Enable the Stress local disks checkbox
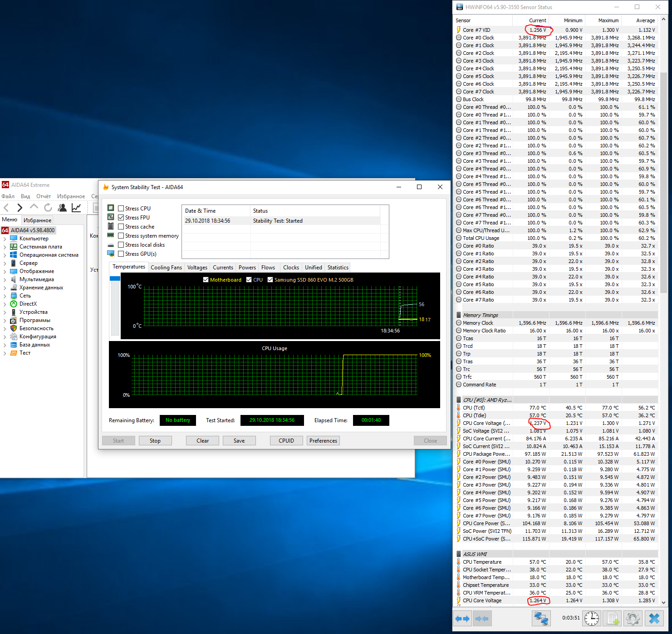This screenshot has width=672, height=634. pyautogui.click(x=121, y=245)
